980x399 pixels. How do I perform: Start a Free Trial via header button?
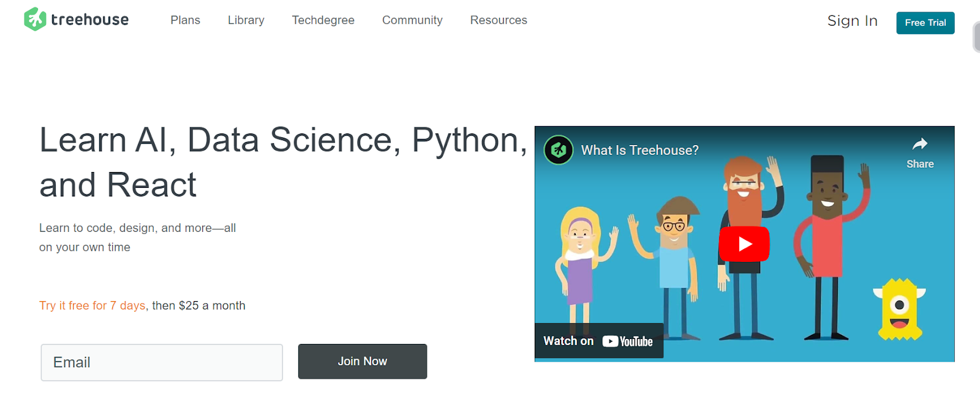(925, 23)
